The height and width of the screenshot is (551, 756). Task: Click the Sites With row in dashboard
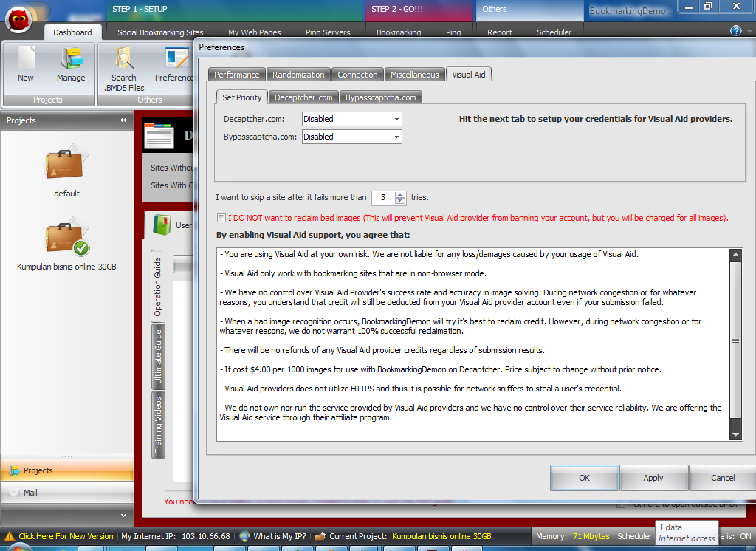tap(171, 185)
